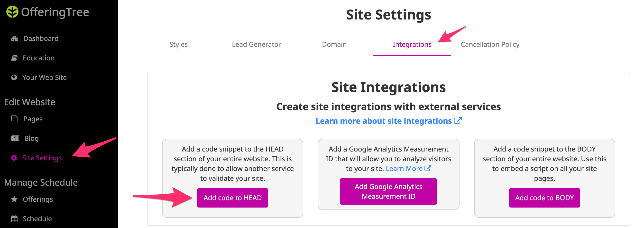This screenshot has width=644, height=228.
Task: Open Education in the sidebar
Action: coord(38,58)
